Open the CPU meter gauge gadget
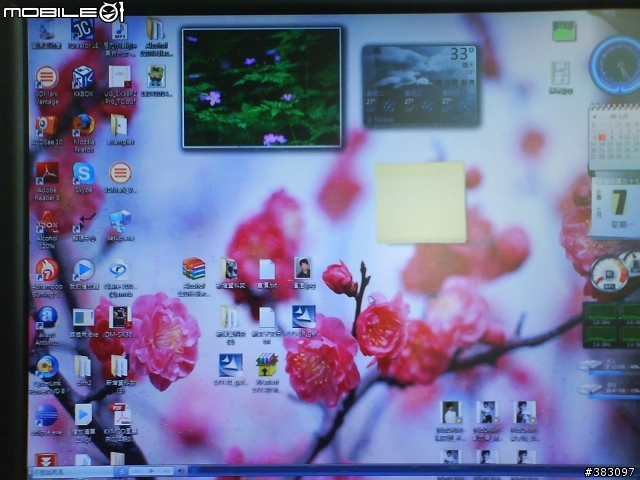This screenshot has width=640, height=480. (x=609, y=274)
